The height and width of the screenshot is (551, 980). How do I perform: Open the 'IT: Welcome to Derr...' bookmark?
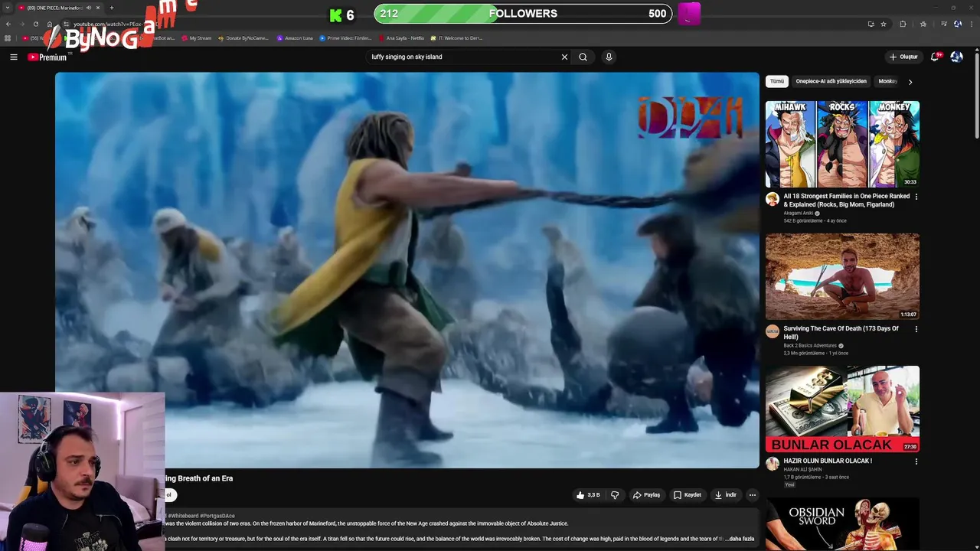click(456, 37)
